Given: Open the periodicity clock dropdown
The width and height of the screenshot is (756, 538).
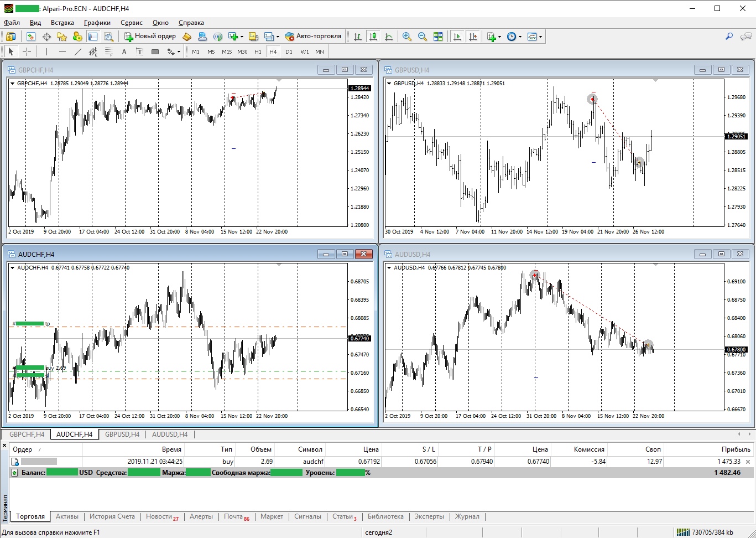Looking at the screenshot, I should pyautogui.click(x=520, y=37).
